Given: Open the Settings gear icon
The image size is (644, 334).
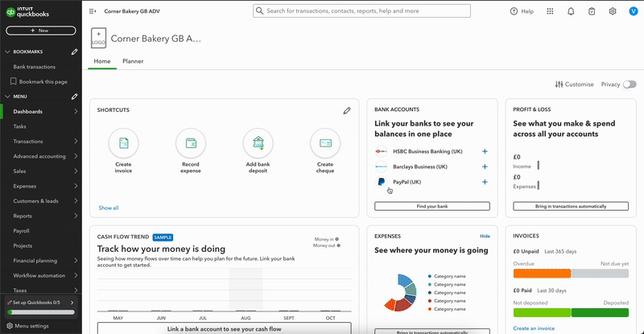Looking at the screenshot, I should 613,11.
